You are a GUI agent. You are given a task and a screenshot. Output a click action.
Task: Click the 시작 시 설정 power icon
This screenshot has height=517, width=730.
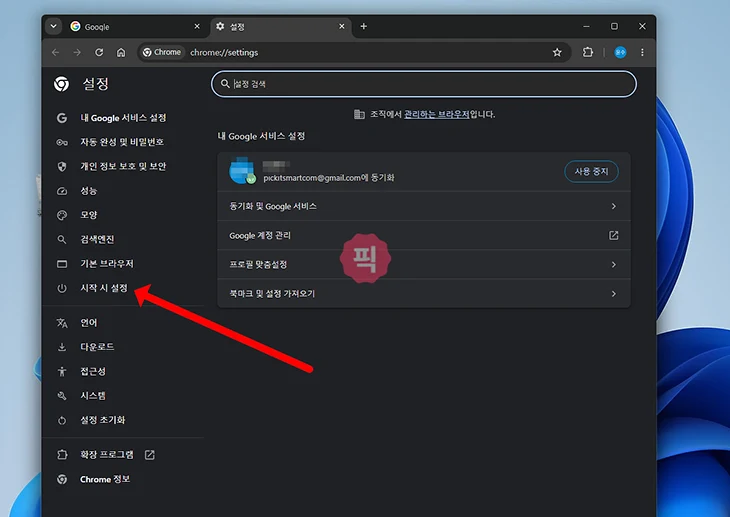coord(62,288)
